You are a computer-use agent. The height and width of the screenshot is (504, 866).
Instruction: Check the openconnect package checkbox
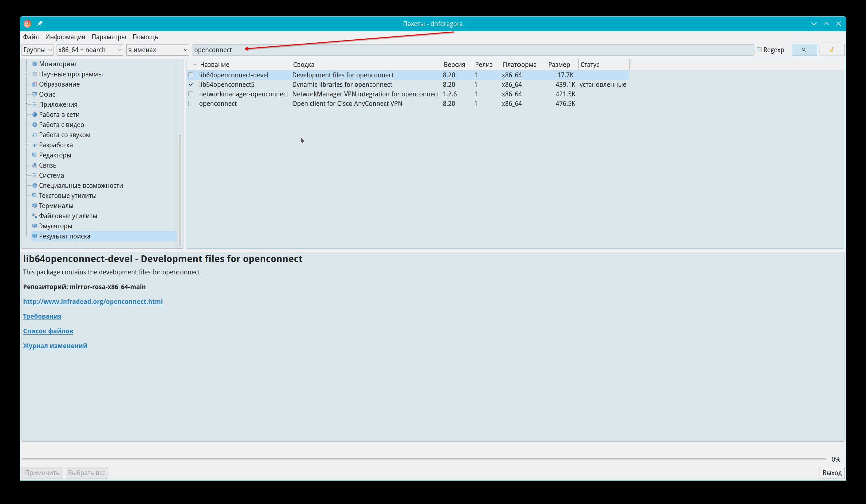(x=191, y=104)
